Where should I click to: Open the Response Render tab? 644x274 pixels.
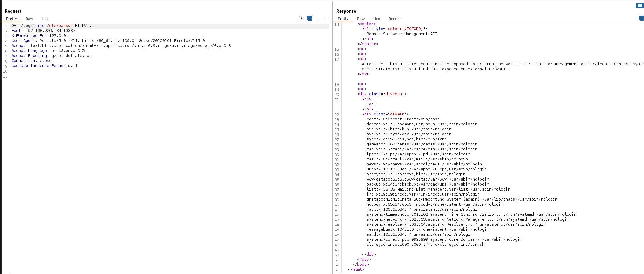point(395,19)
